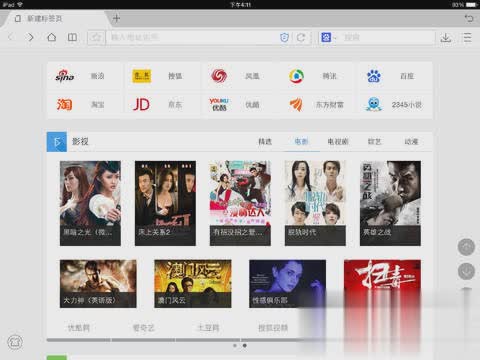Select the 电影 tab
Image resolution: width=480 pixels, height=360 pixels.
pos(301,142)
